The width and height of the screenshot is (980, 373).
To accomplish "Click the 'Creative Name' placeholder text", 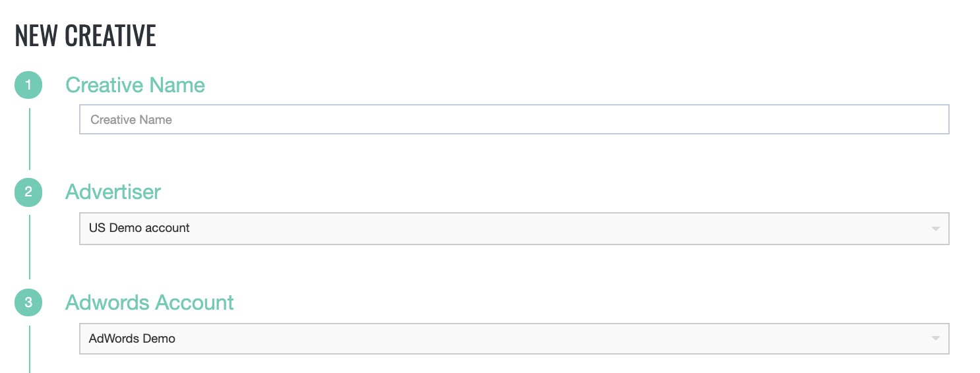I will click(131, 120).
